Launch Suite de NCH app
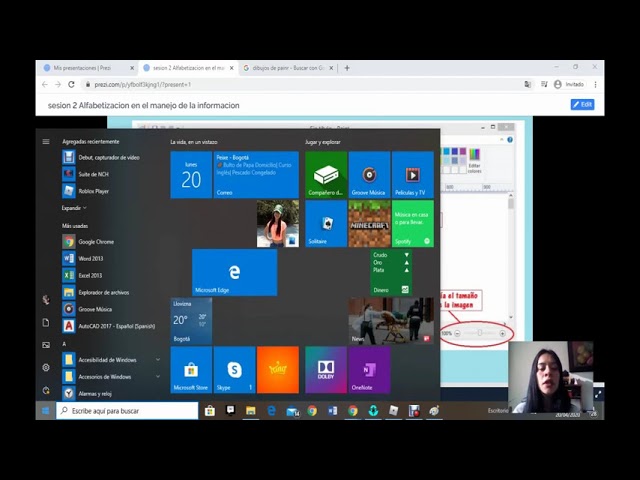 pos(86,174)
